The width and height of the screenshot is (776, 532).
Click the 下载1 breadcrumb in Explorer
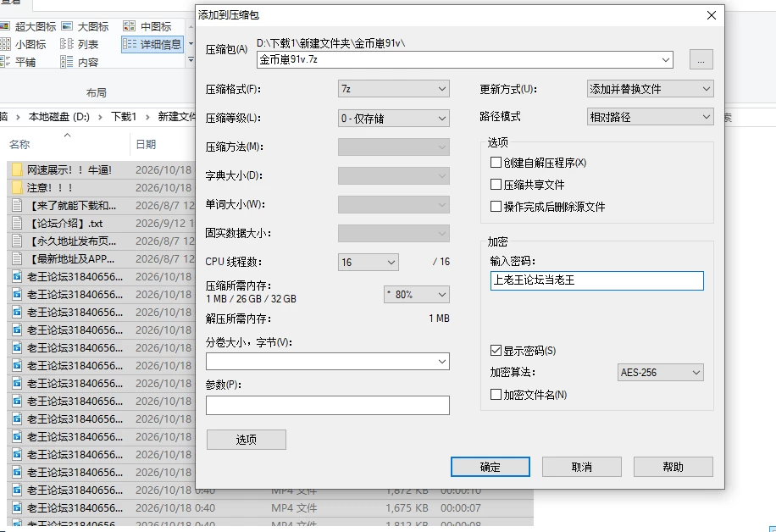click(x=123, y=117)
